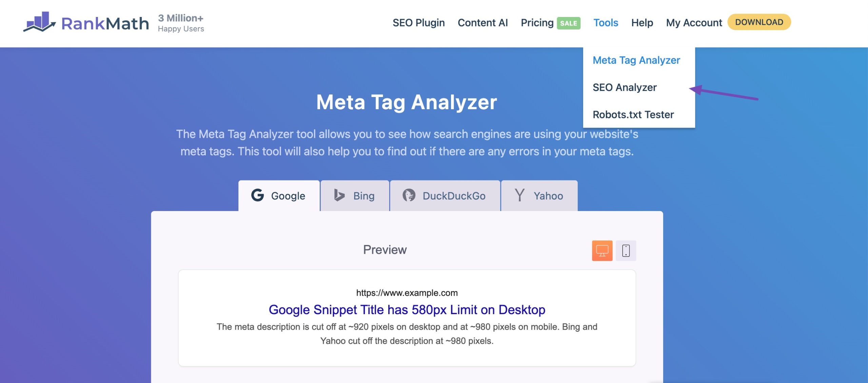Select the Bing search engine tab
Image resolution: width=868 pixels, height=383 pixels.
click(355, 196)
